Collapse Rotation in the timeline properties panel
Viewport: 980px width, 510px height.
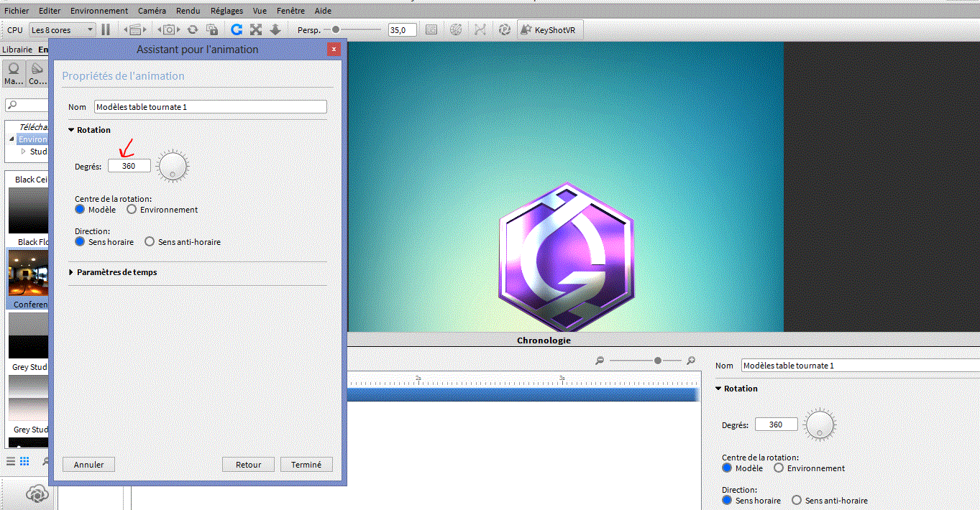[718, 389]
